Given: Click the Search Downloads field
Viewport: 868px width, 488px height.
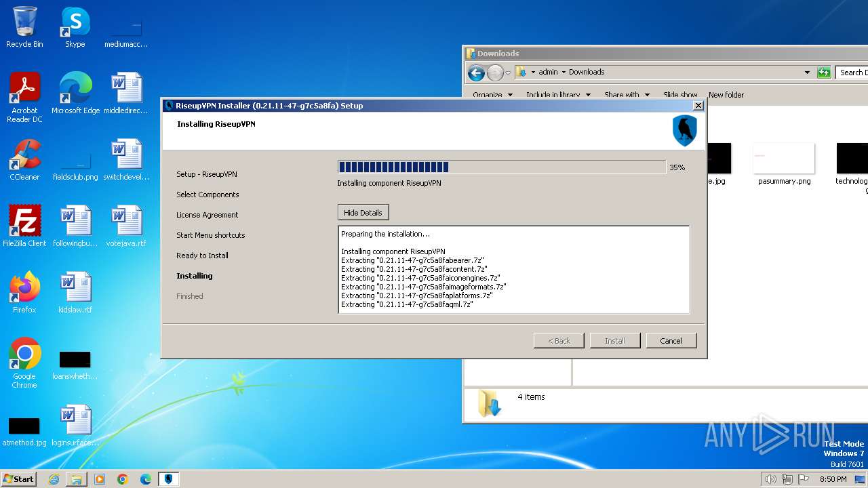Looking at the screenshot, I should click(852, 73).
